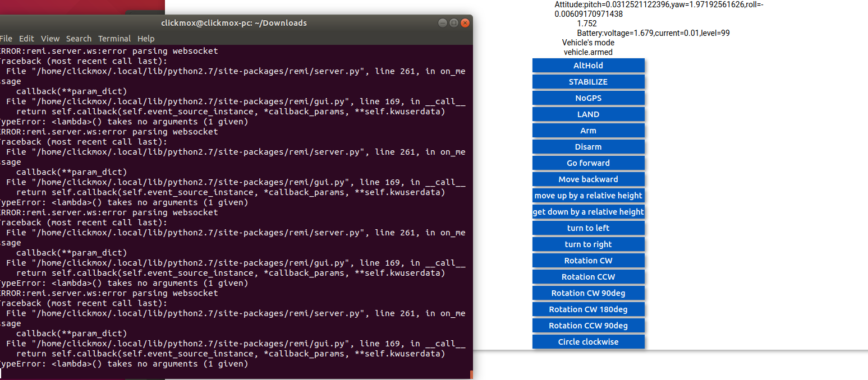Select the AltHold flight mode
Viewport: 868px width, 380px height.
(588, 65)
